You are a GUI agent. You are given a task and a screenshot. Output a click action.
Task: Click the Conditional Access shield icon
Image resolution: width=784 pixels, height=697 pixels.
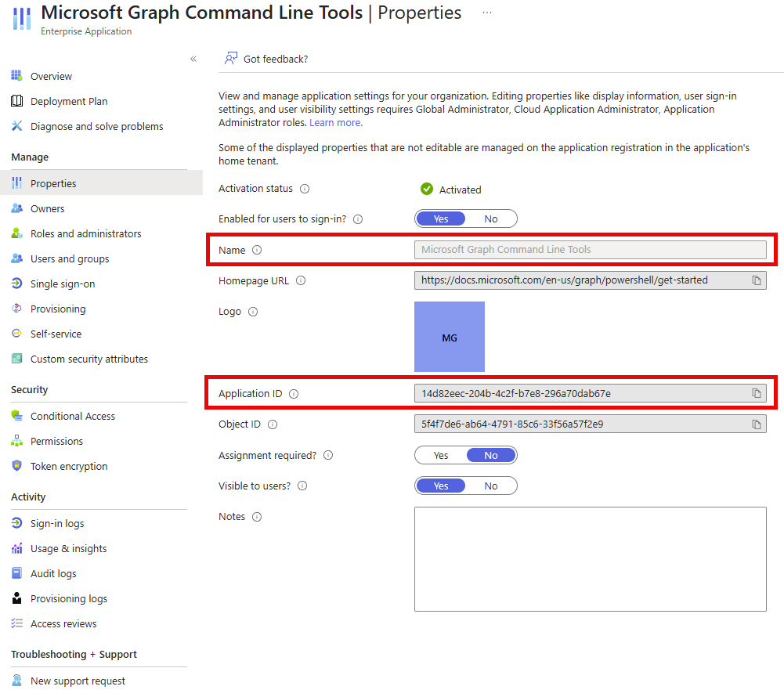16,416
